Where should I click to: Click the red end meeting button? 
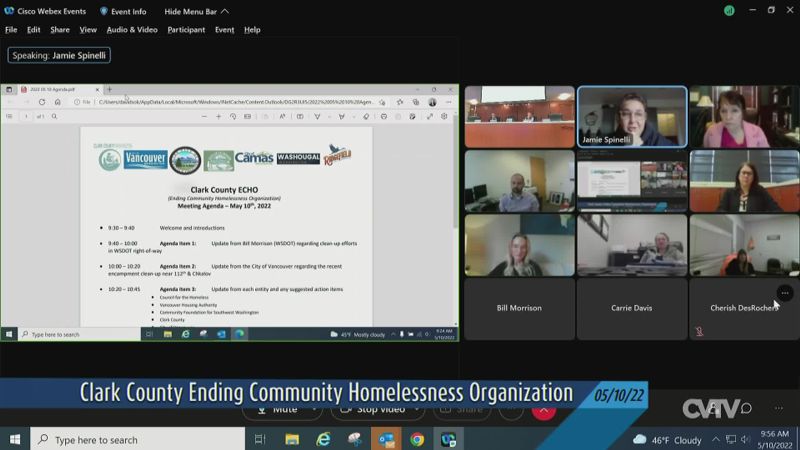pos(544,409)
